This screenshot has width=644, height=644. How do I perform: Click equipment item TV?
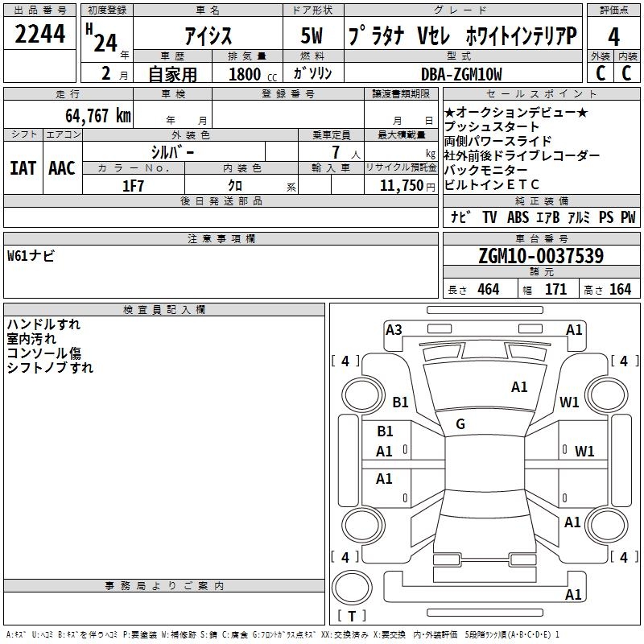pos(489,217)
